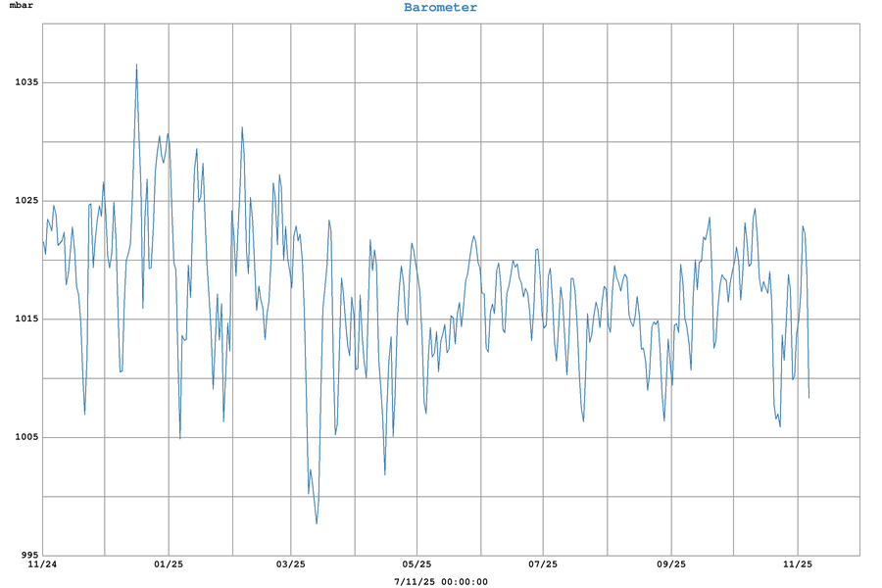This screenshot has width=882, height=588.
Task: Click the last data point of the line
Action: tap(808, 397)
